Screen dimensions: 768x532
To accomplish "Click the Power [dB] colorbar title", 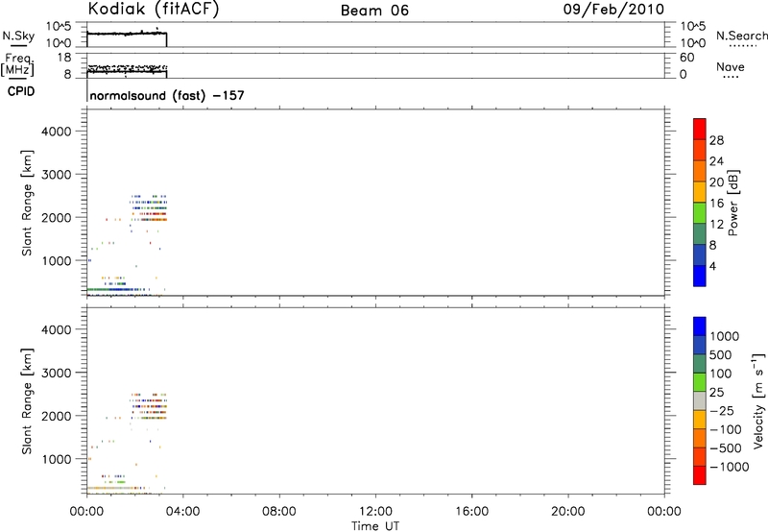I will [732, 203].
